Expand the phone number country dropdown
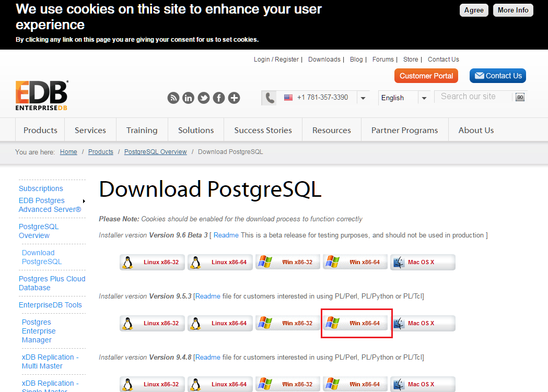The image size is (548, 392). [x=363, y=98]
